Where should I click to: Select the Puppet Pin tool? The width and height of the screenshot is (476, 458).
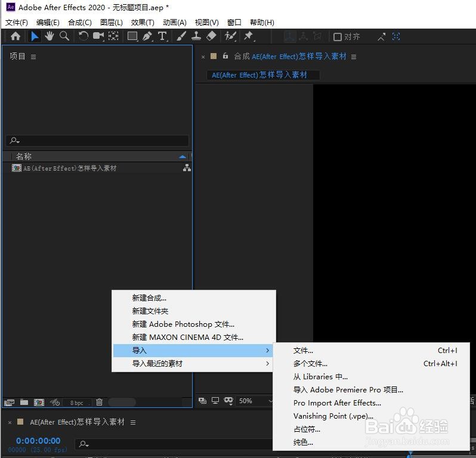tap(249, 36)
